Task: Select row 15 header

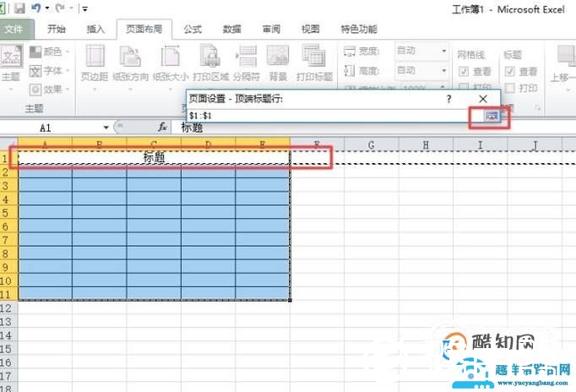Action: click(8, 349)
